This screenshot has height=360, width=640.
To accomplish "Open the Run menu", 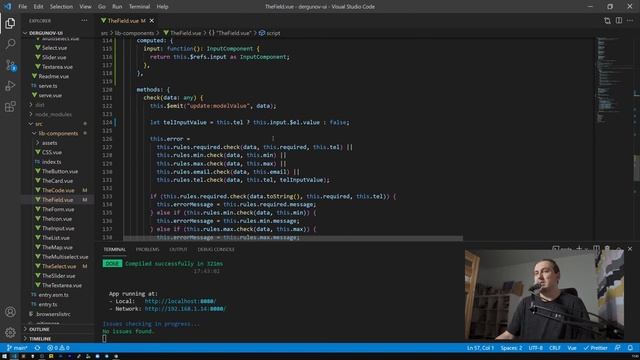I will [117, 7].
